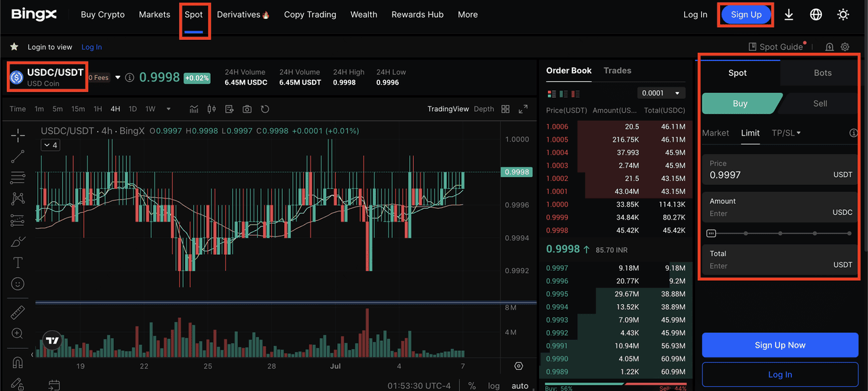
Task: Click the info icon next to 0 Fees
Action: [130, 78]
